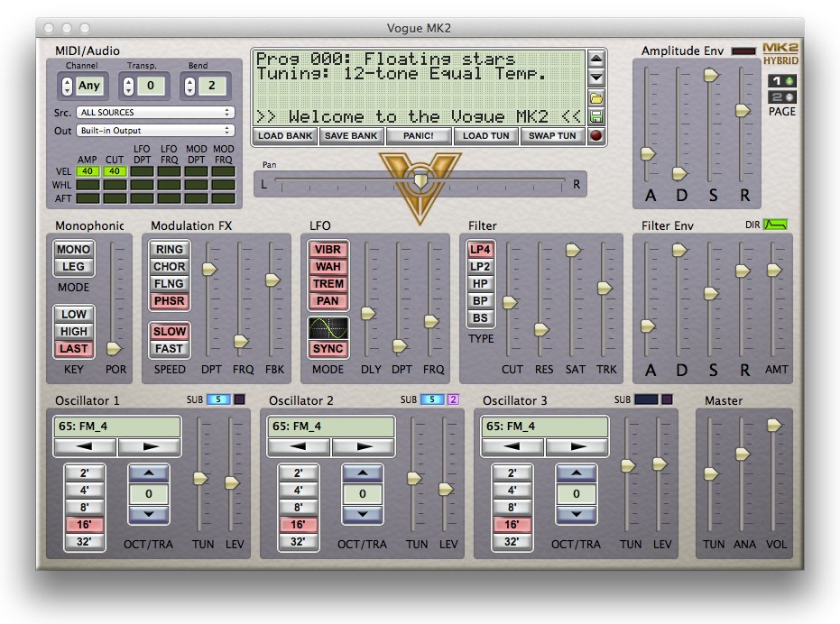
Task: Select the HIGH key priority
Action: [73, 332]
